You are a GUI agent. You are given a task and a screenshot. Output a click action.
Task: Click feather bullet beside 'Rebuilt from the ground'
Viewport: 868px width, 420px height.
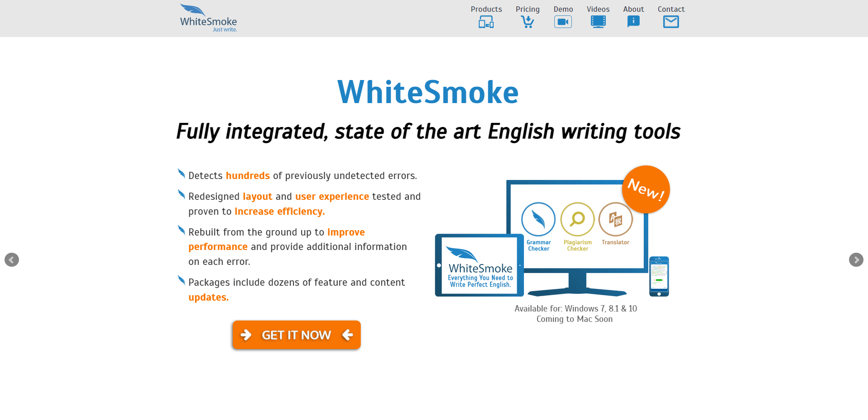click(181, 230)
